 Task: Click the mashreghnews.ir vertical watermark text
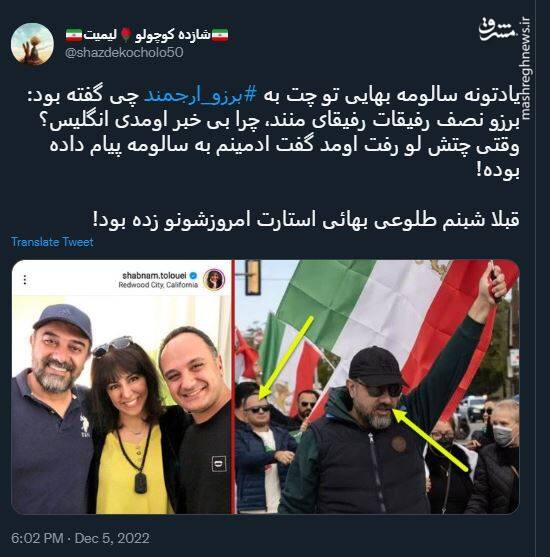click(526, 69)
